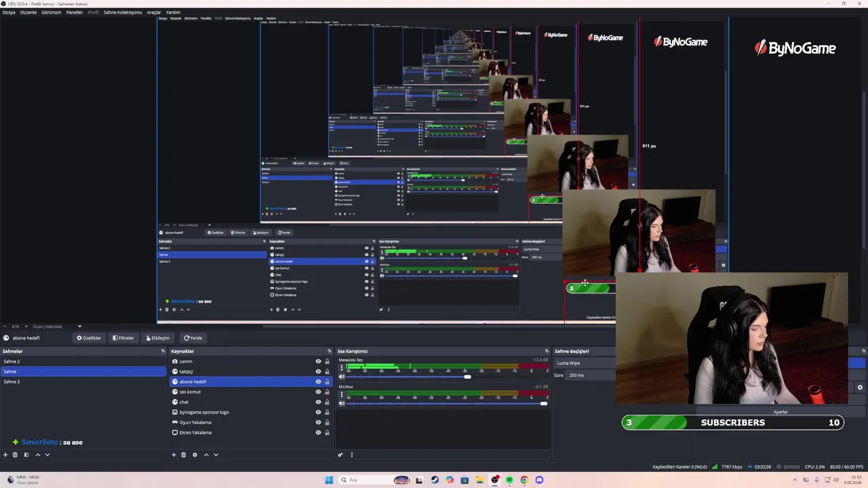
Task: Move scene down with arrow icon
Action: pyautogui.click(x=47, y=455)
